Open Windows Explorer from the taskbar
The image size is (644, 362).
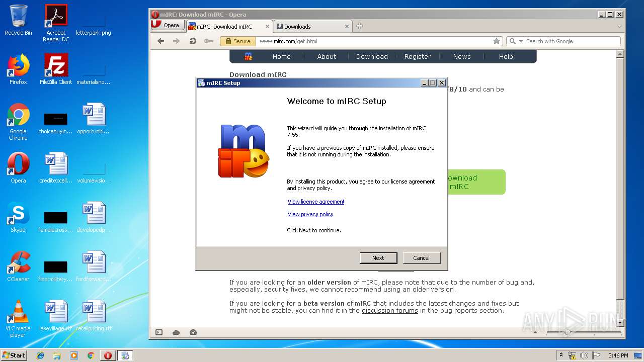pos(57,355)
